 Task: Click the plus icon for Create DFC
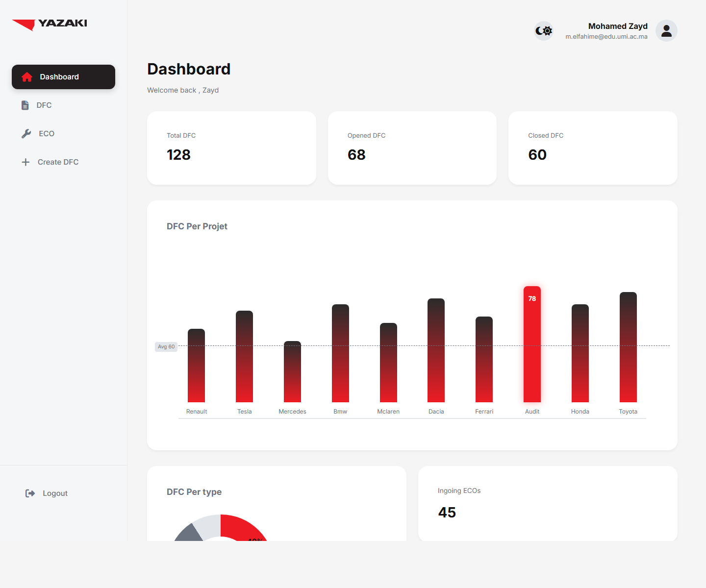pyautogui.click(x=25, y=162)
